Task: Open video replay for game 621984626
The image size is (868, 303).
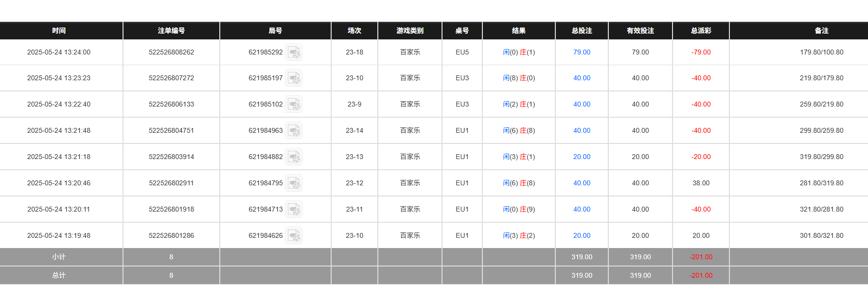Action: tap(294, 235)
